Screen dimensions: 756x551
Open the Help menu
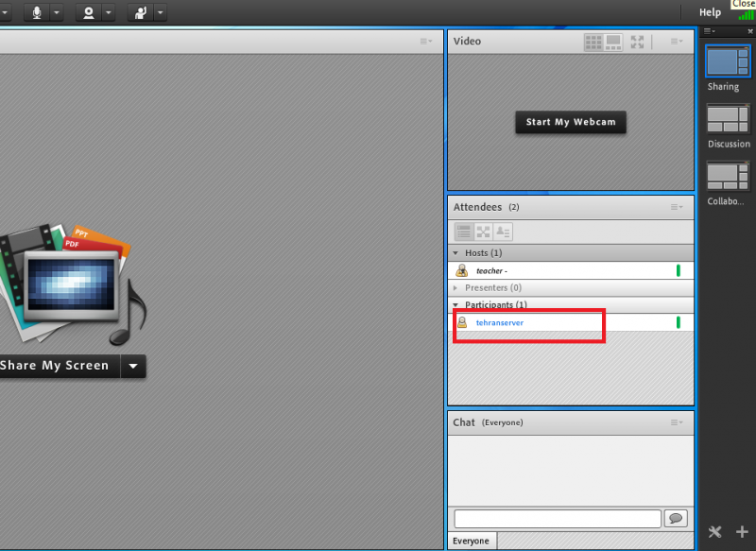pos(710,12)
